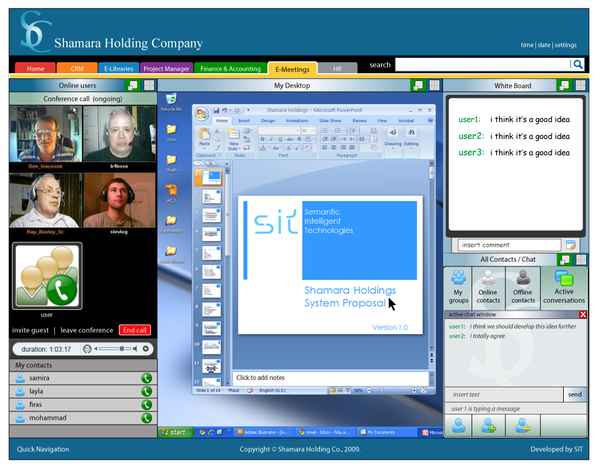This screenshot has height=470, width=600.
Task: Maximize the All Contacts / Chat panel
Action: [581, 259]
